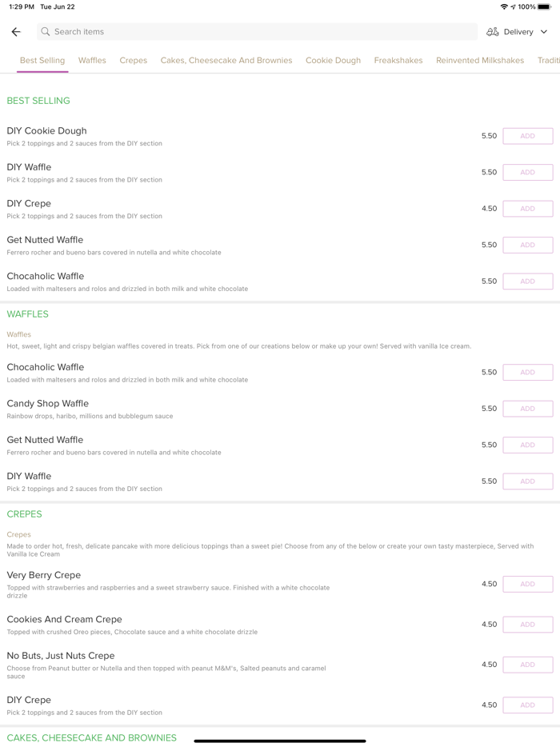This screenshot has height=747, width=560.
Task: Tap the back arrow icon
Action: (16, 32)
